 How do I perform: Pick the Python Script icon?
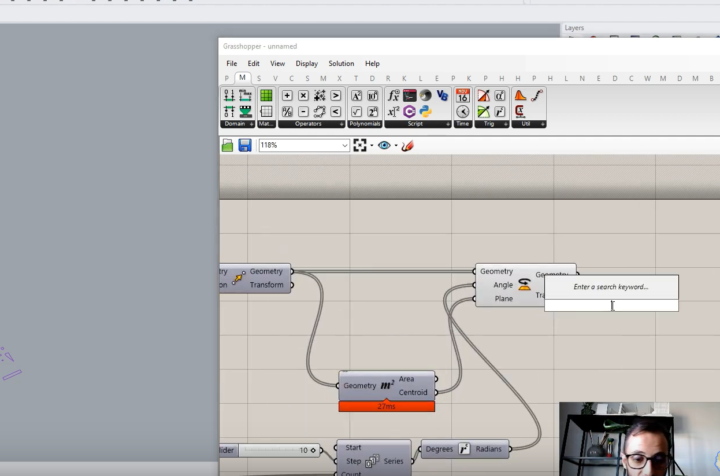click(426, 111)
